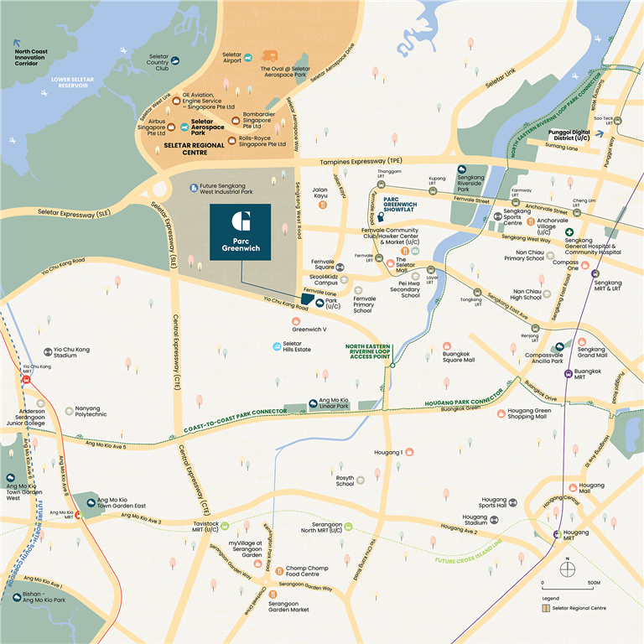Click the Hougang MRT station marker

click(x=558, y=534)
